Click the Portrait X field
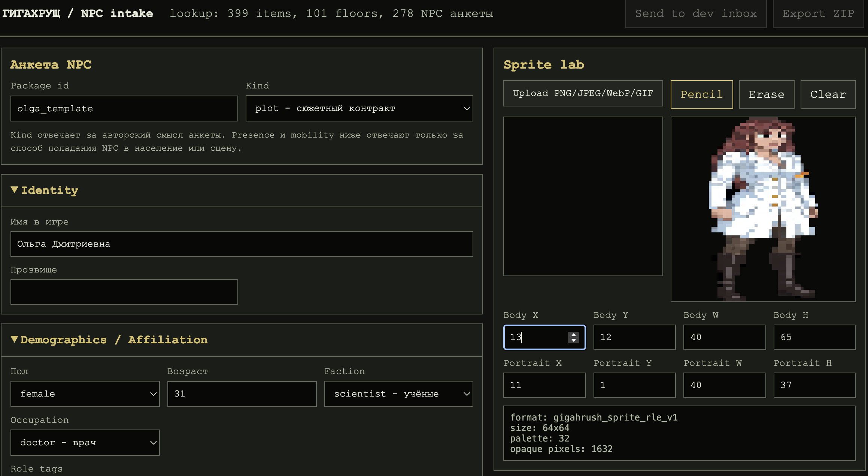This screenshot has width=868, height=476. (544, 385)
